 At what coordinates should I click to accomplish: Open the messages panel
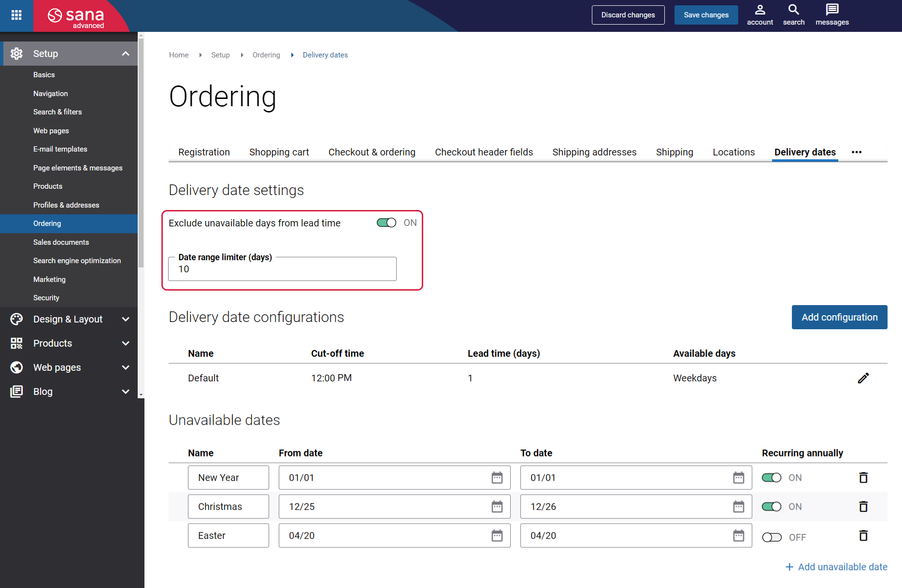coord(832,15)
